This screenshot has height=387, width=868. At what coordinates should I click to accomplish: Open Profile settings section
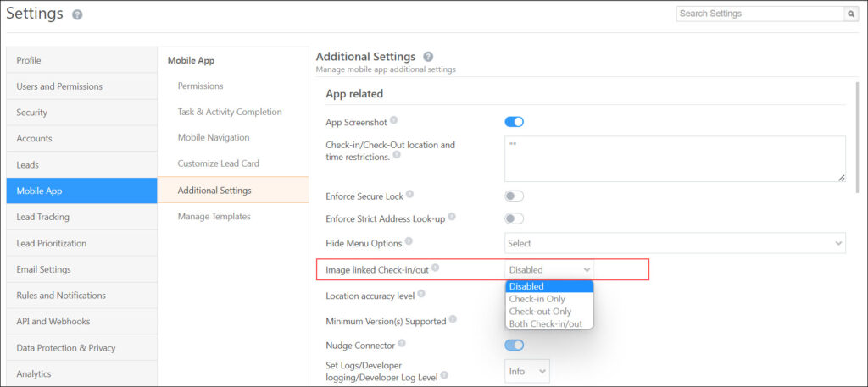pos(82,60)
